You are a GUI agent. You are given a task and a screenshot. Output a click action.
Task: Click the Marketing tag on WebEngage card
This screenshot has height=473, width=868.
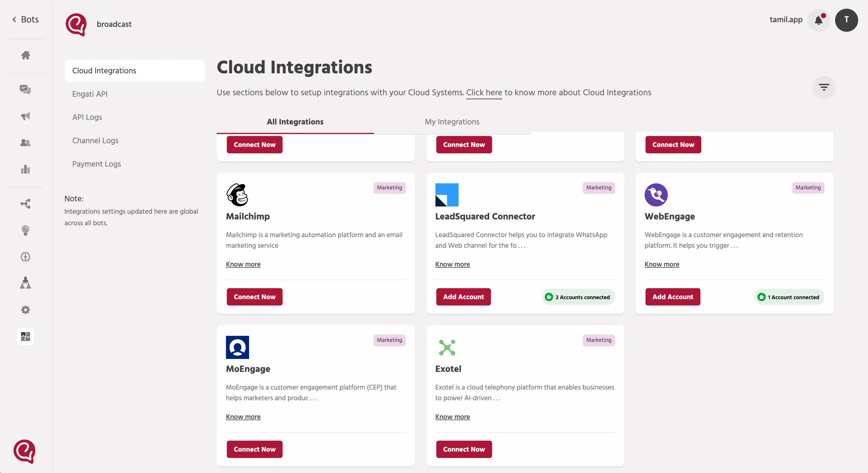pos(808,187)
